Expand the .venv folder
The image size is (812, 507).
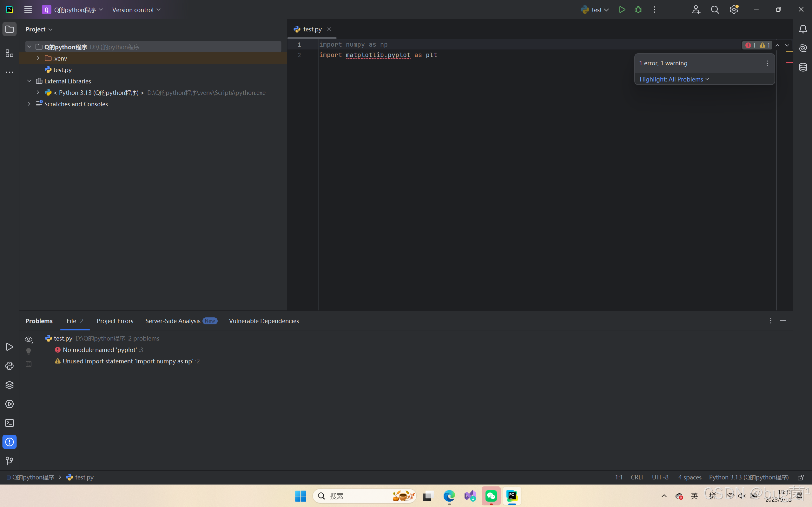38,58
